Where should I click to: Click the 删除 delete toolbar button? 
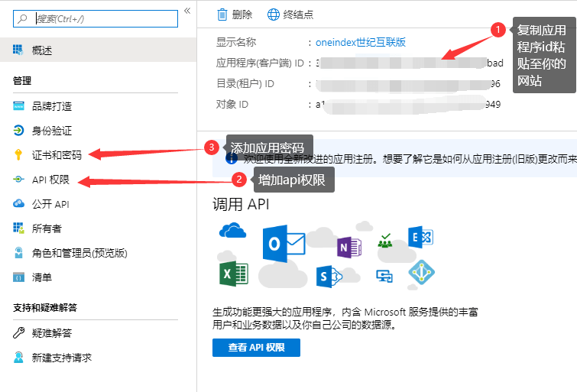tap(234, 15)
